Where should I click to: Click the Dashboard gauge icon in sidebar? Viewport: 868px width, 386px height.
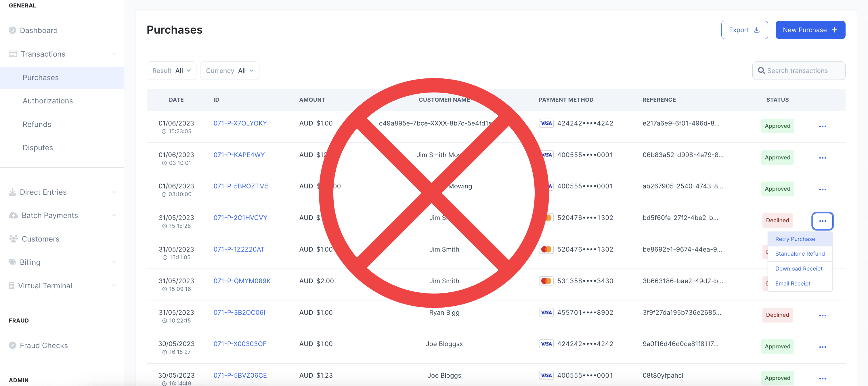click(12, 30)
